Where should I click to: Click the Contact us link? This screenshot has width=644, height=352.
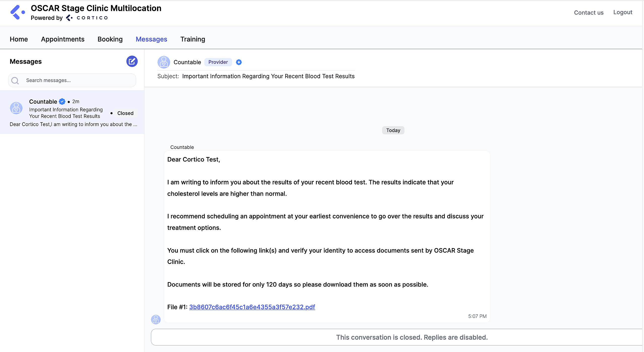[x=588, y=13]
